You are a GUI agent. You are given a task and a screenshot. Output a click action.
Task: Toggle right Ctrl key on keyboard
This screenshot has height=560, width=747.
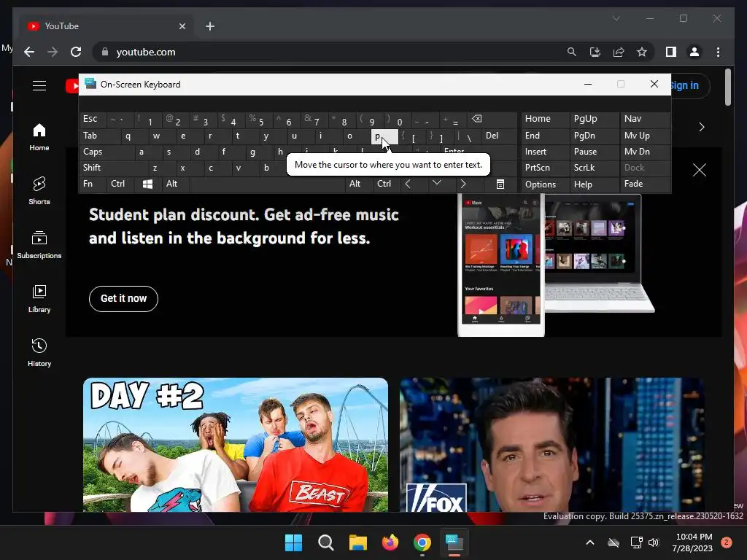387,184
